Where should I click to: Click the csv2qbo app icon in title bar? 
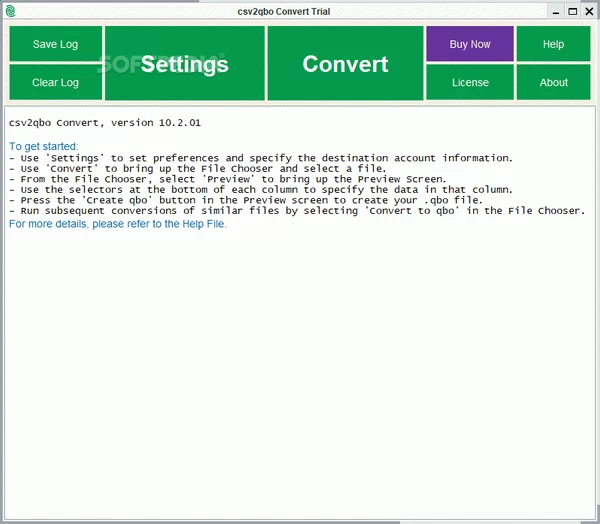click(10, 10)
